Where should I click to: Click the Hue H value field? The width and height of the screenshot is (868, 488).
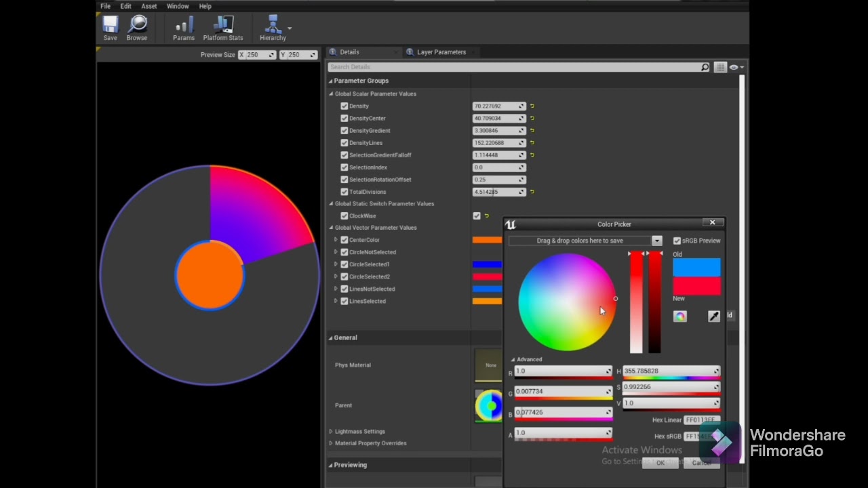click(x=671, y=371)
